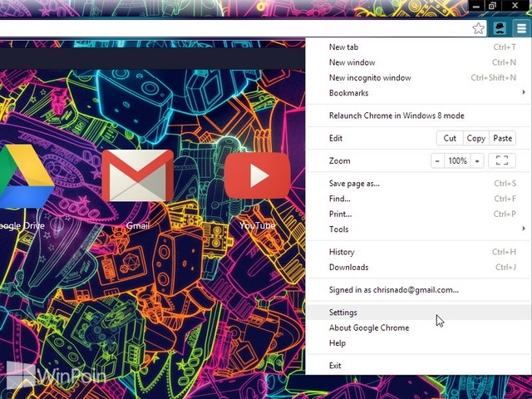This screenshot has width=532, height=399.
Task: Select New tab from the menu
Action: tap(419, 47)
